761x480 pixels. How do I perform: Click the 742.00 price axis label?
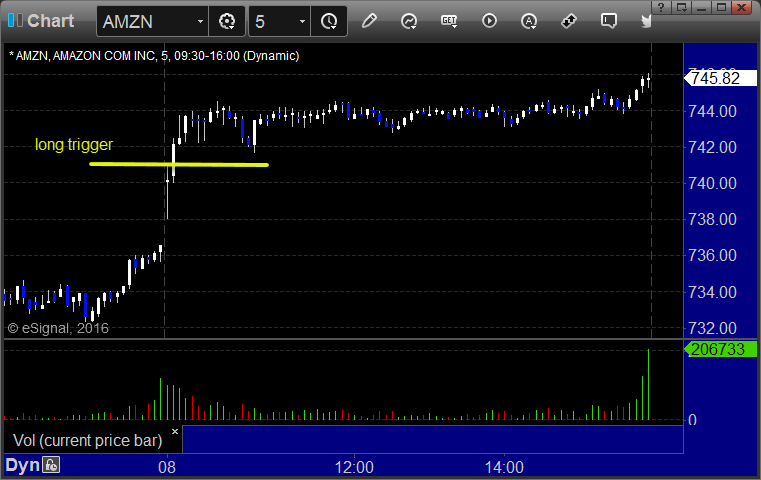(712, 147)
